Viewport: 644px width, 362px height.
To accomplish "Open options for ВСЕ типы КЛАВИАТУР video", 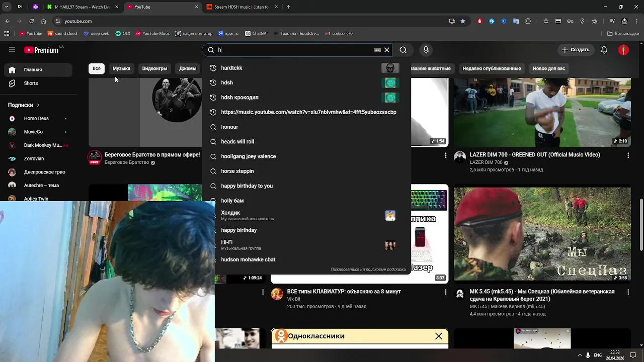I will click(x=445, y=292).
